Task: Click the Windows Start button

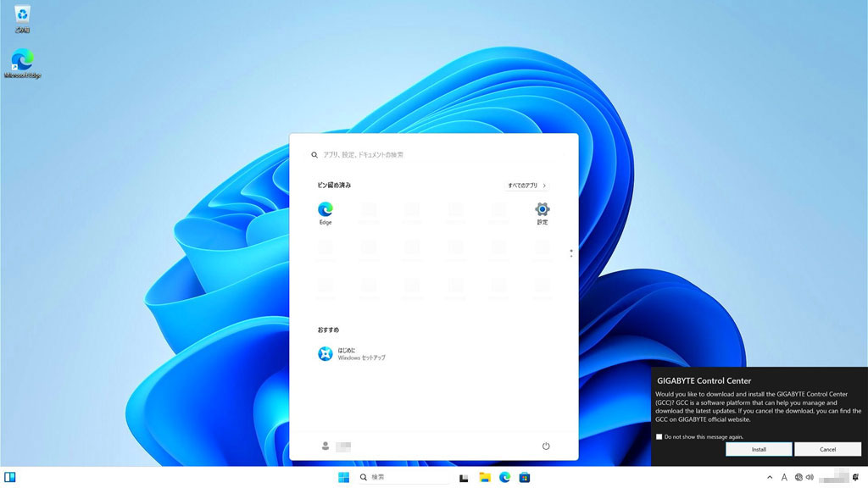Action: (344, 478)
